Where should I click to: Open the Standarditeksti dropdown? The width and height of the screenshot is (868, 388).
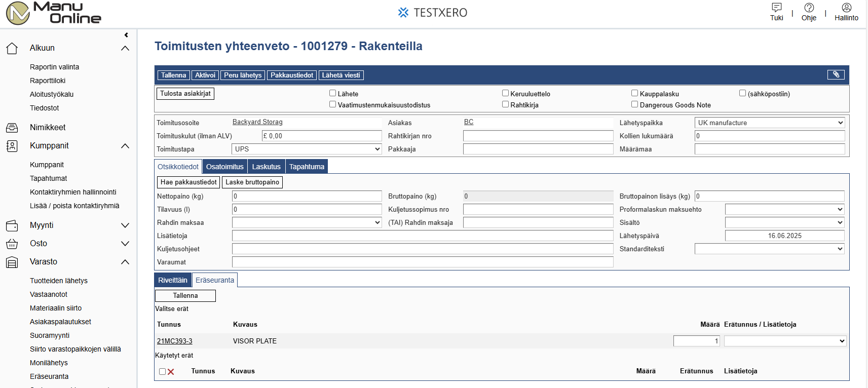point(770,249)
